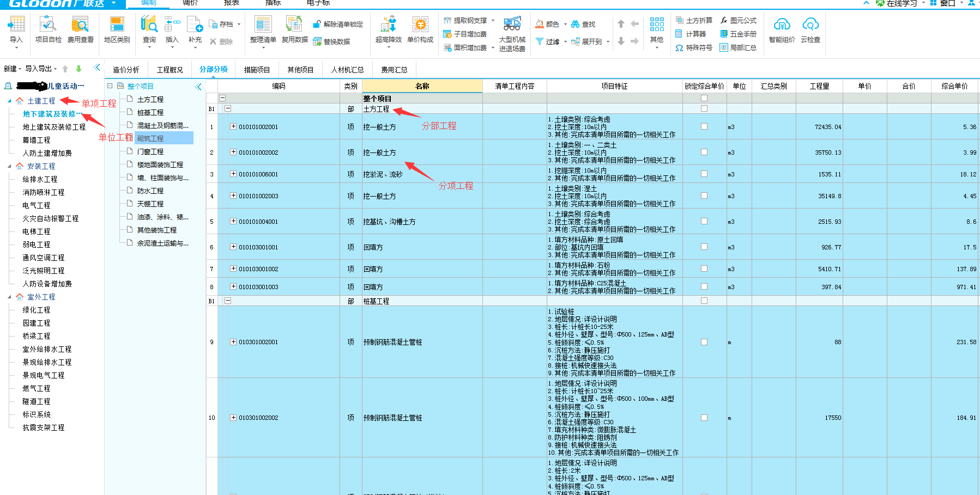Screen dimensions: 980x495
Task: Open 土方折算 earthwork conversion
Action: coord(694,20)
